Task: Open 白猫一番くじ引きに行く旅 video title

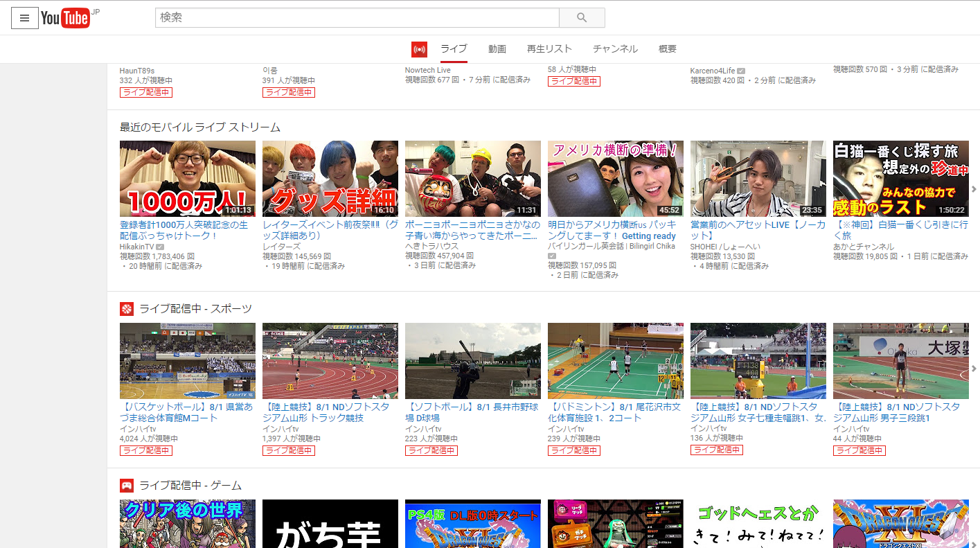Action: (901, 230)
